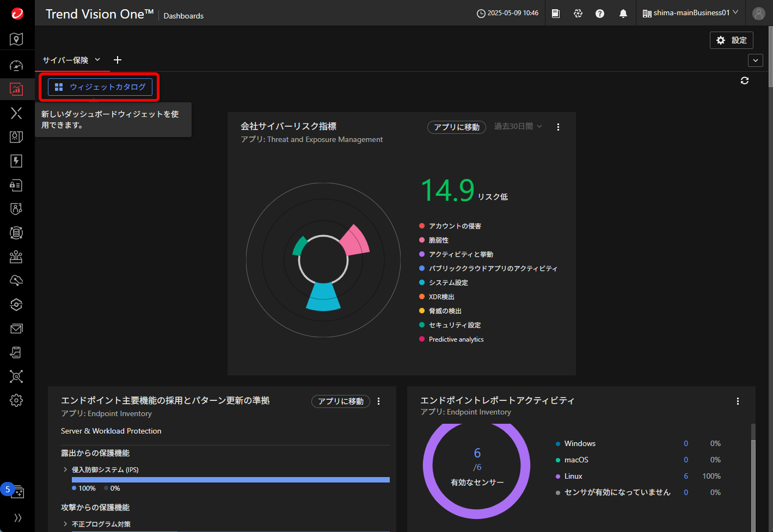The width and height of the screenshot is (773, 532).
Task: Open the lightning bolt sidebar icon
Action: point(16,160)
